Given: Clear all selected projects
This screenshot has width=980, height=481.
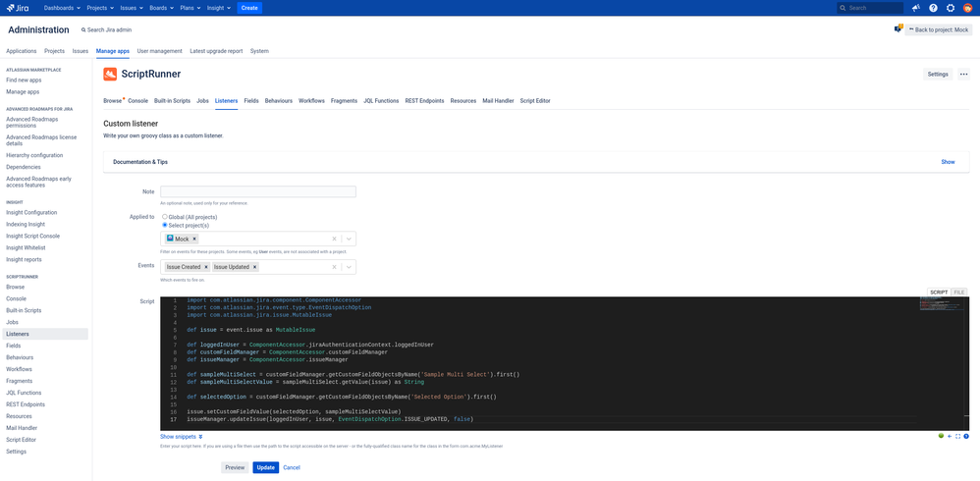Looking at the screenshot, I should point(335,239).
